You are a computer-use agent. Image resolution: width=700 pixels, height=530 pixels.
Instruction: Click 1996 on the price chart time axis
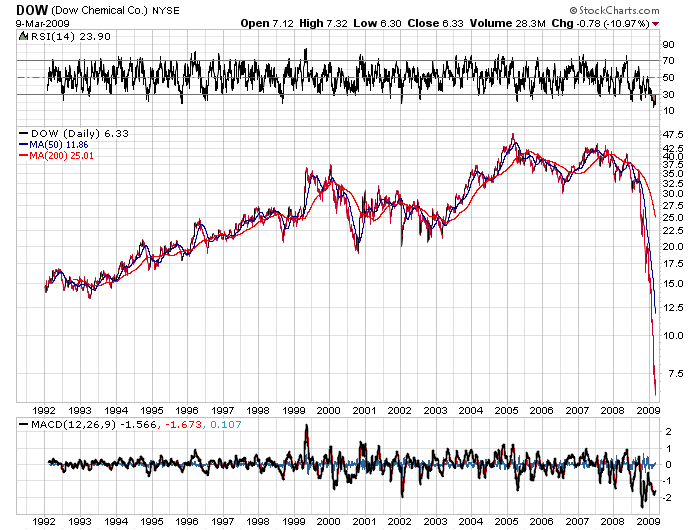coord(187,410)
